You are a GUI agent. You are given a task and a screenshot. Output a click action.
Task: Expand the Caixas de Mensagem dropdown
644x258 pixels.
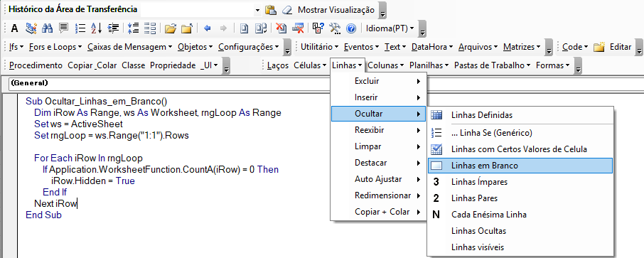pos(130,47)
